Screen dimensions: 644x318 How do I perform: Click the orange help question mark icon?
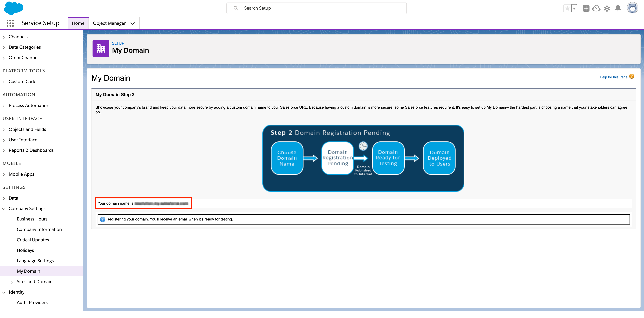click(x=632, y=77)
